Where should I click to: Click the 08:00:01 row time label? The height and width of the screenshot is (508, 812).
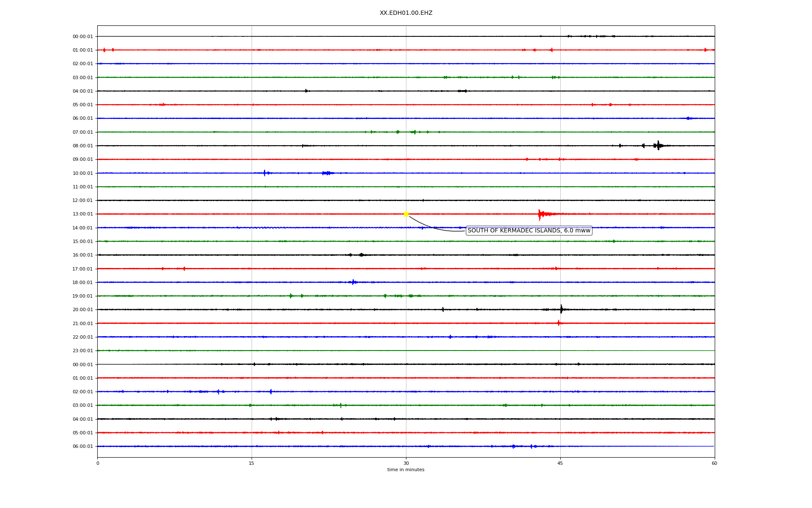(x=82, y=146)
